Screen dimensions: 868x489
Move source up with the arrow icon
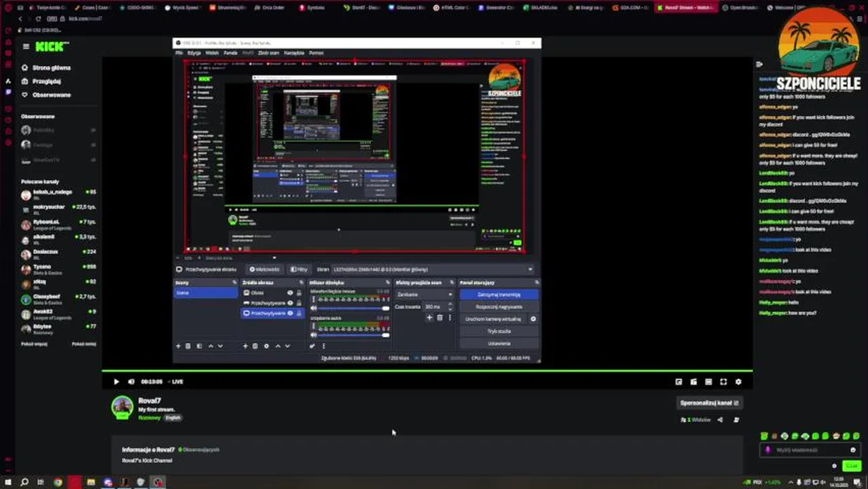click(x=277, y=346)
